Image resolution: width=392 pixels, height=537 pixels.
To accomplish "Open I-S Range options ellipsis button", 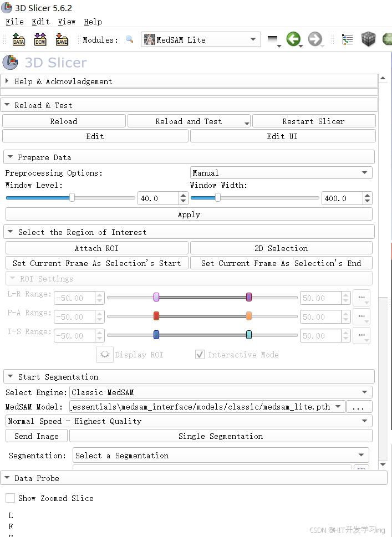I will coord(362,335).
